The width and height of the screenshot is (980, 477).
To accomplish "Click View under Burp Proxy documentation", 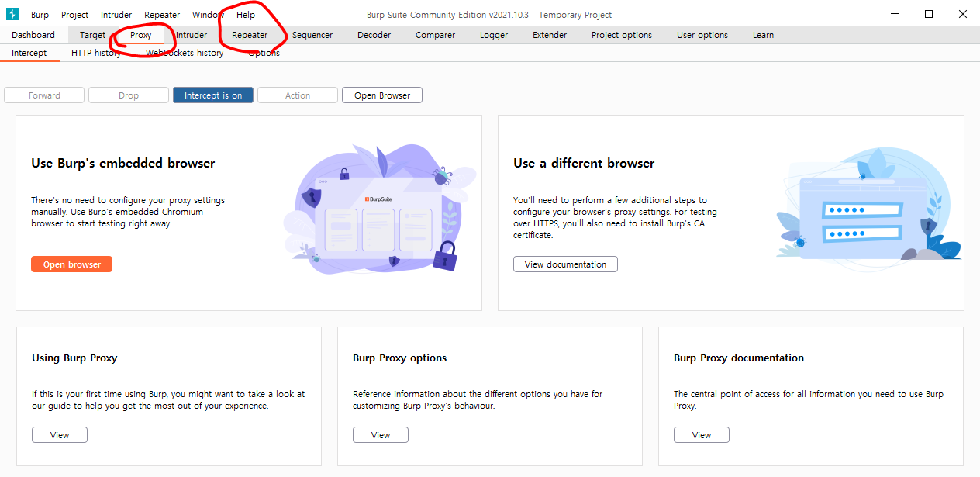I will [x=702, y=435].
